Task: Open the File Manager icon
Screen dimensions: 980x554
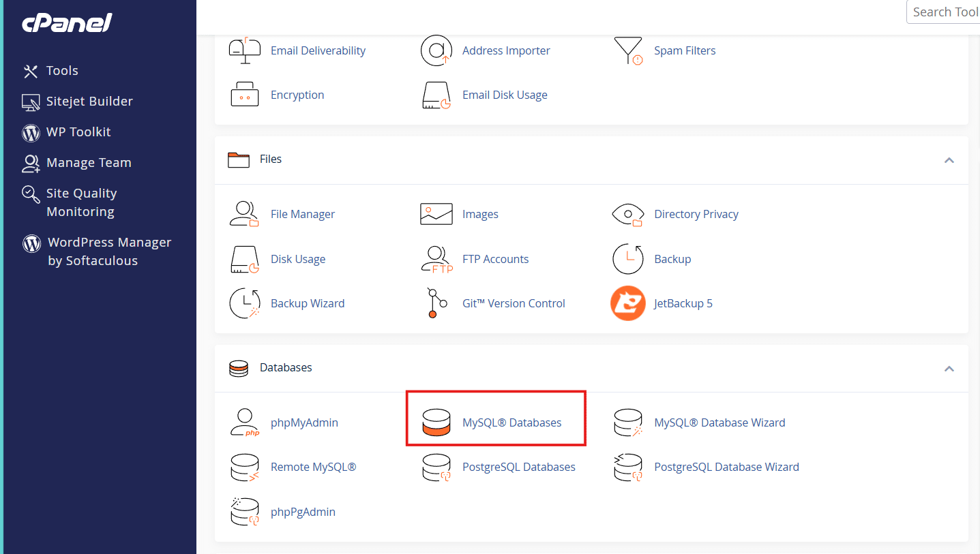Action: point(245,214)
